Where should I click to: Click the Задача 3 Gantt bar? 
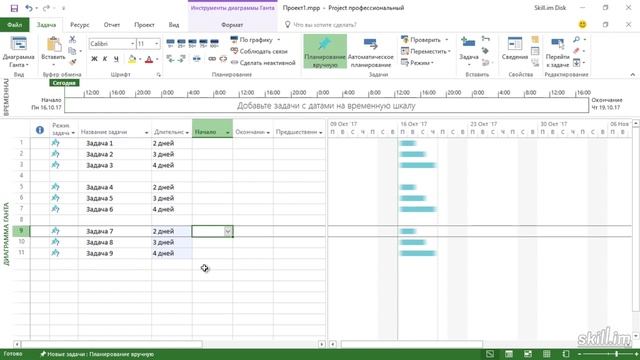click(x=418, y=165)
